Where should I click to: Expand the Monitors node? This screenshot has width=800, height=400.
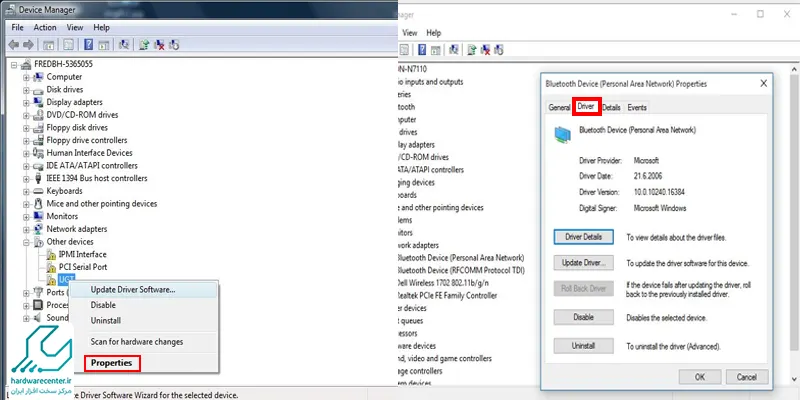(x=26, y=216)
